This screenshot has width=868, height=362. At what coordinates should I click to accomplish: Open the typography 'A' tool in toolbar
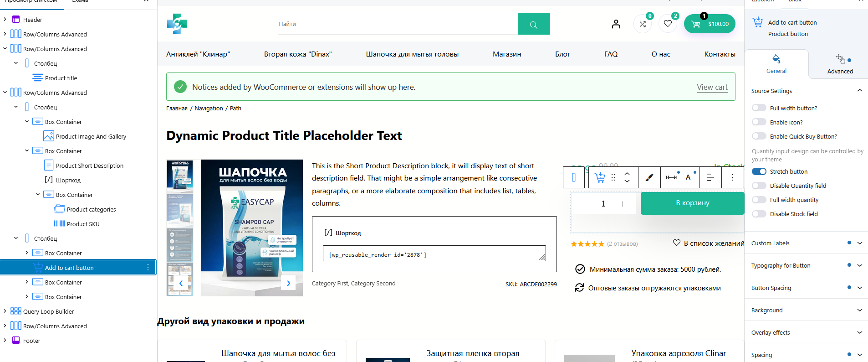[689, 177]
